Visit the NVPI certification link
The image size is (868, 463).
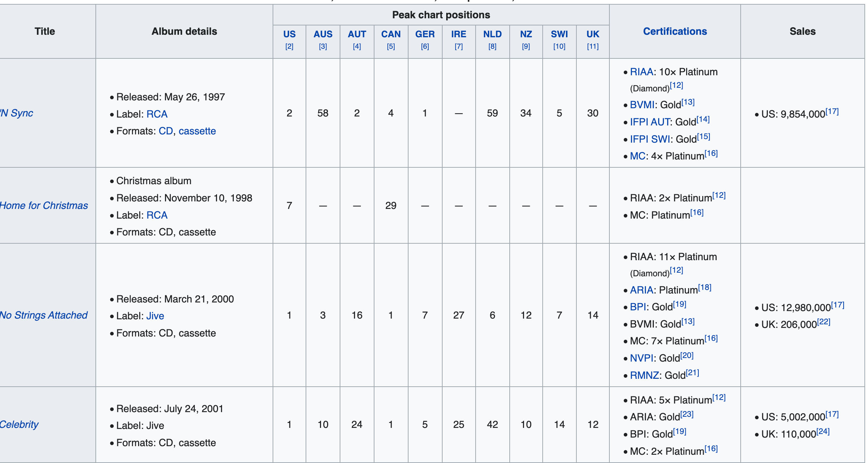point(642,358)
